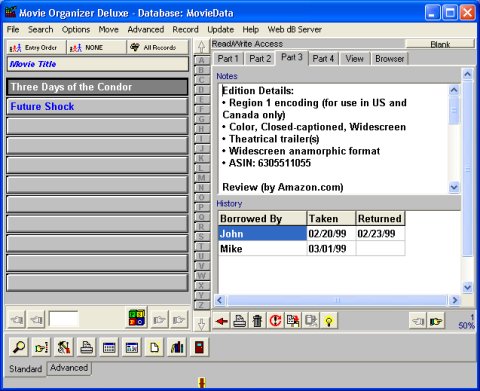Go to last record with rightmost hand icon
The height and width of the screenshot is (391, 480).
click(x=179, y=320)
